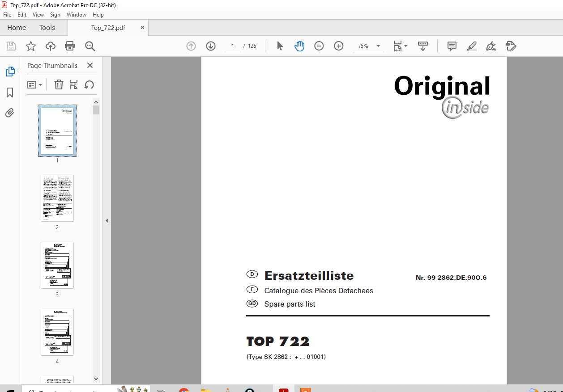Viewport: 563px width, 392px height.
Task: Open the fit page options icon
Action: (x=400, y=46)
